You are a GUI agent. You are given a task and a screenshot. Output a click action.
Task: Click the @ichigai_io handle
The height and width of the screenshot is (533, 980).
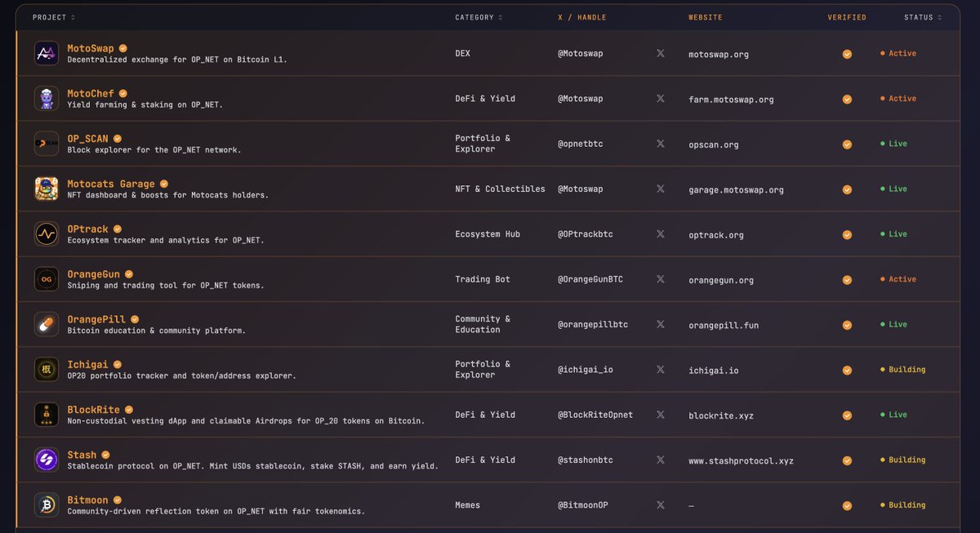586,370
